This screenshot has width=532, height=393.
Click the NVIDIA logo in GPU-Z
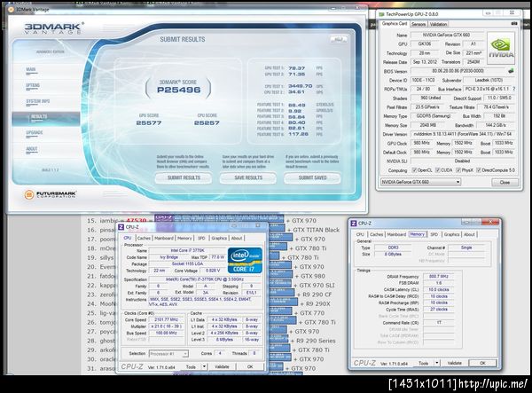(501, 49)
